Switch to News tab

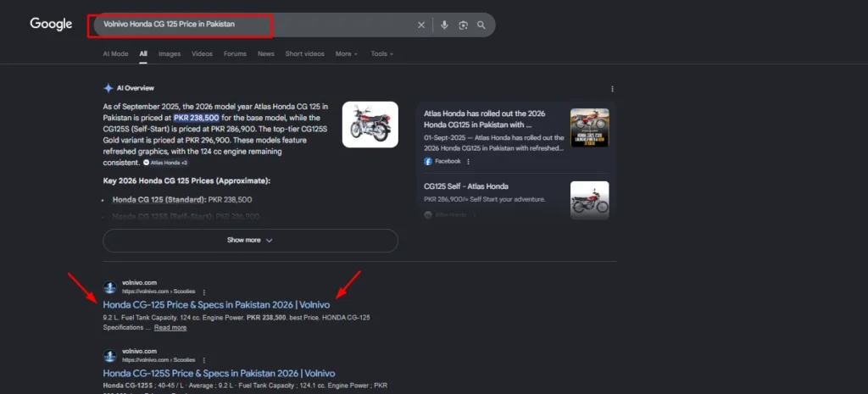tap(265, 53)
